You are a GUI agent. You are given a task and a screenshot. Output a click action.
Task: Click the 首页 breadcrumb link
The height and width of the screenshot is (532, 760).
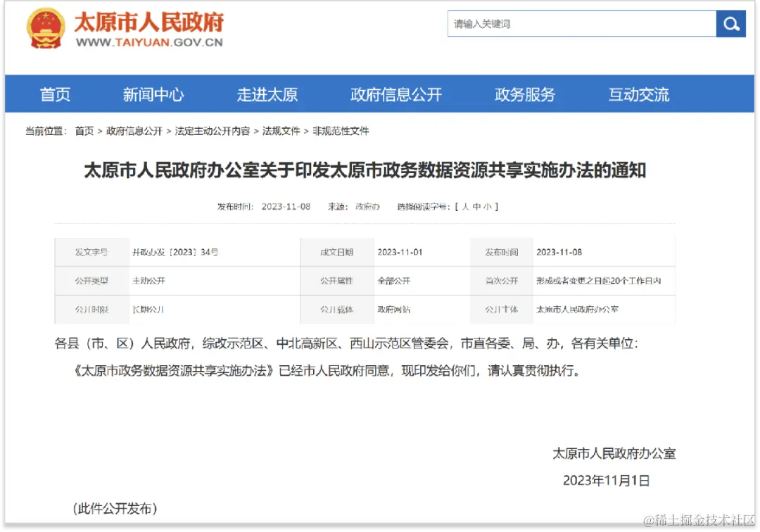pos(84,130)
